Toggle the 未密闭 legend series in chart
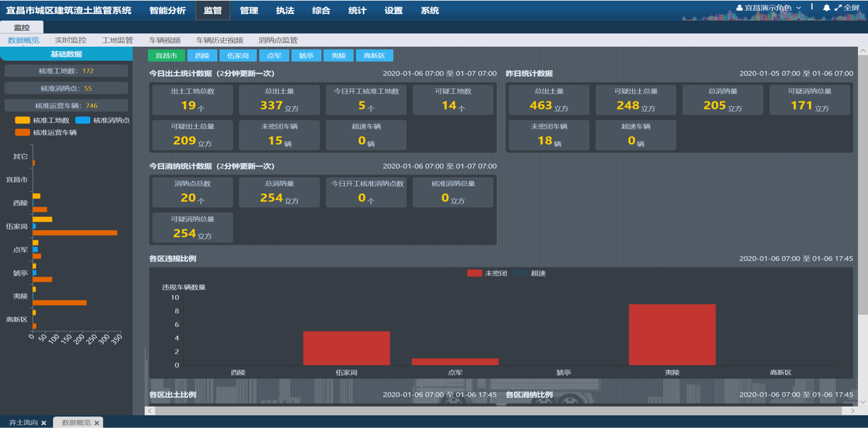The width and height of the screenshot is (868, 428). (x=474, y=273)
